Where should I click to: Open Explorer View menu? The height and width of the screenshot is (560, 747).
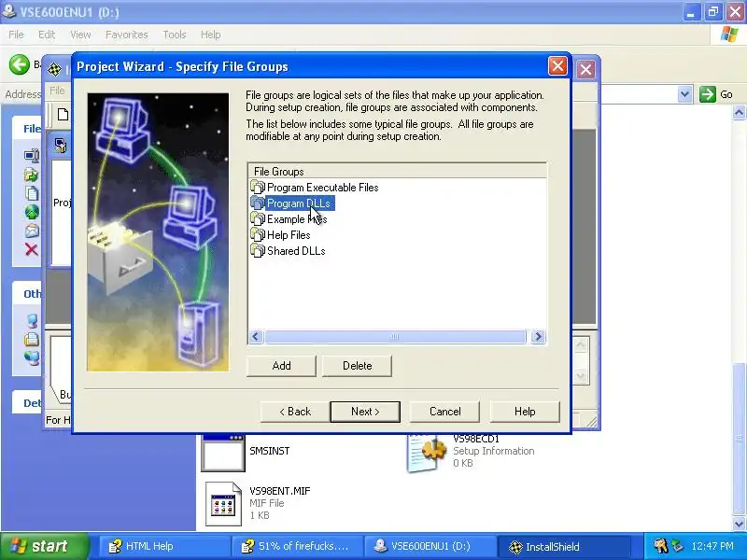(80, 35)
